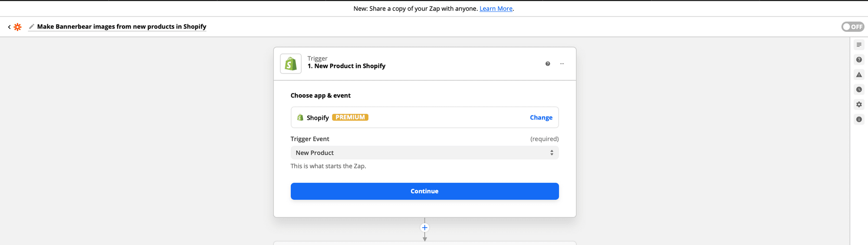Open the clock history icon in sidebar
868x245 pixels.
pyautogui.click(x=859, y=89)
